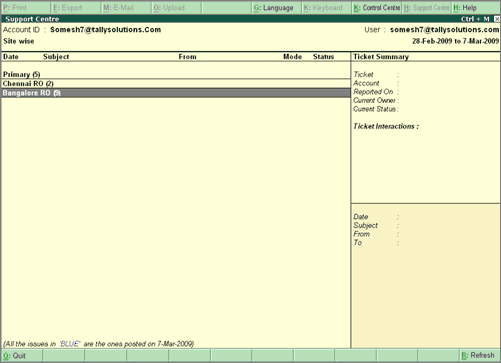
Task: Open the G: Language option
Action: pos(276,8)
